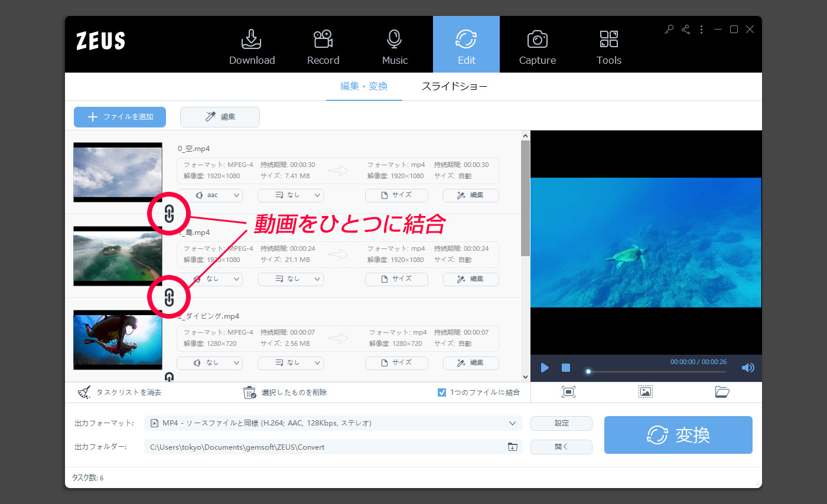Enable the 1つのファイルに結合 checkbox
This screenshot has width=827, height=504.
442,392
